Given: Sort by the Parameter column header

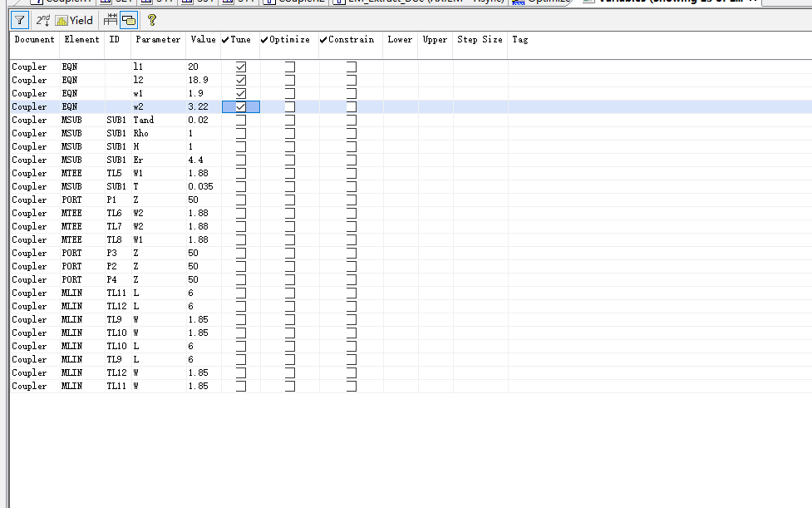Looking at the screenshot, I should (x=158, y=40).
